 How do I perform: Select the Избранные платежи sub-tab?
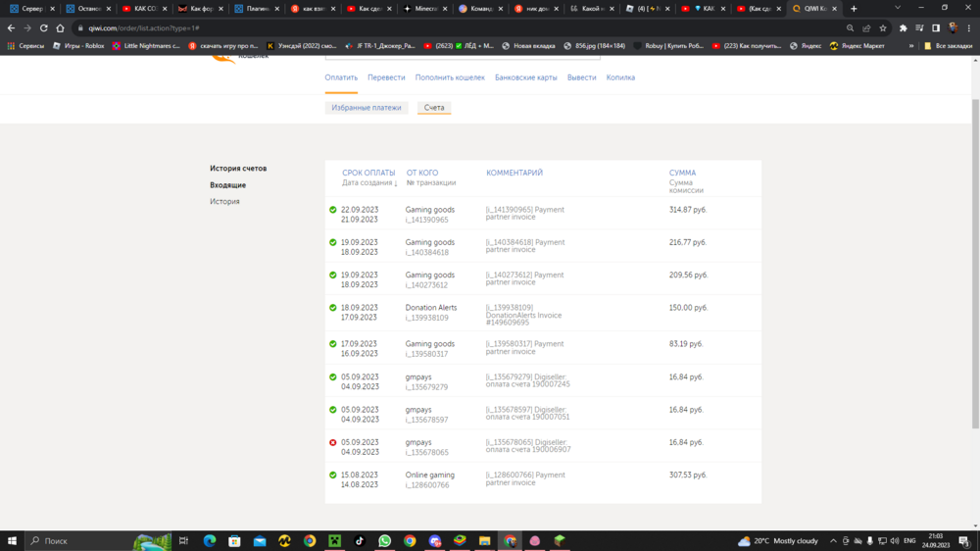coord(367,108)
